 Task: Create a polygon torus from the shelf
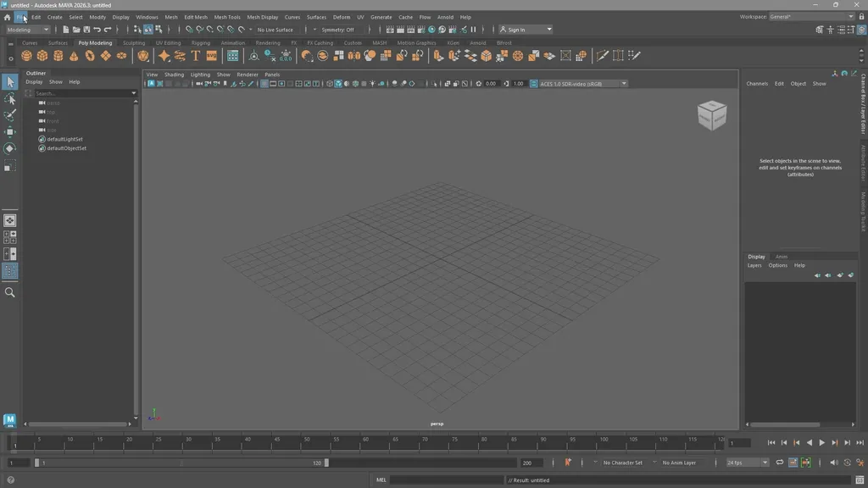click(89, 55)
